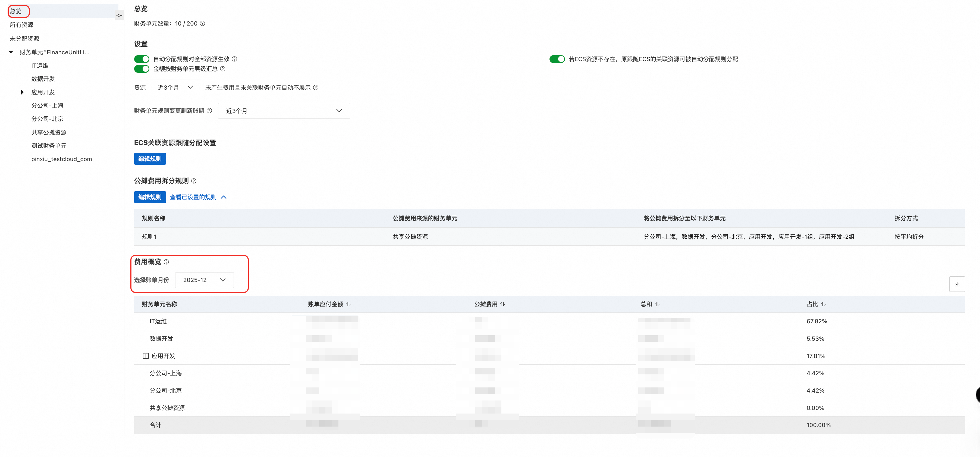
Task: Collapse sidebar with the <- arrow icon
Action: [119, 15]
